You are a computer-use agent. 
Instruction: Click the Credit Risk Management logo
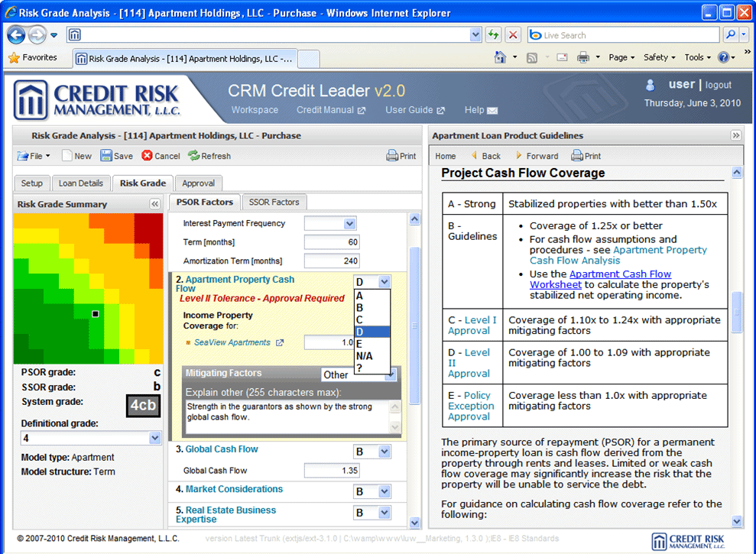(x=97, y=100)
